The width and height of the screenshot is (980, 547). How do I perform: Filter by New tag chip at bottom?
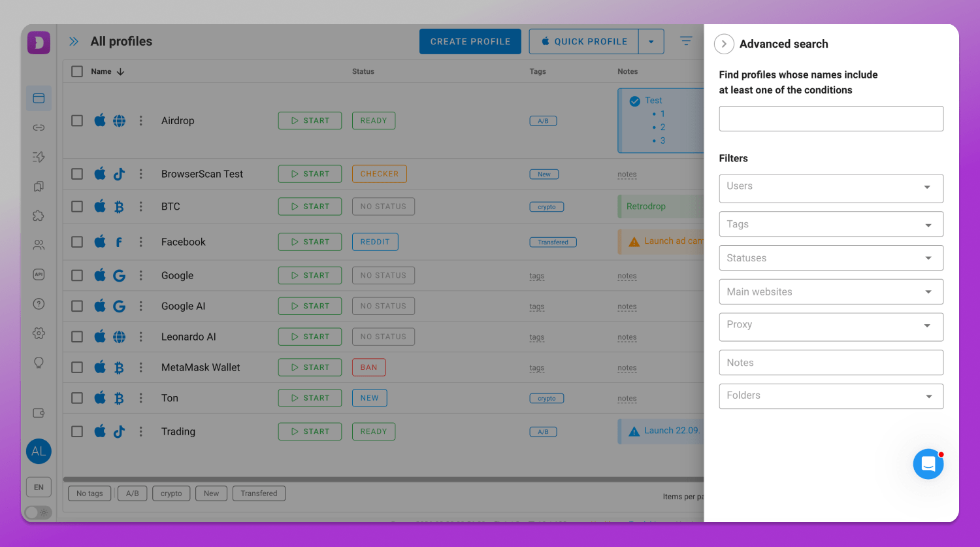tap(211, 493)
